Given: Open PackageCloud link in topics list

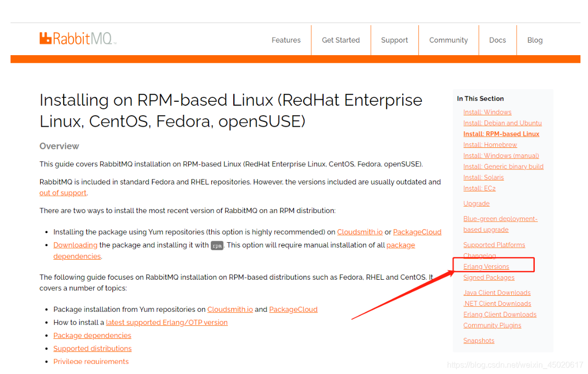Looking at the screenshot, I should tap(293, 309).
